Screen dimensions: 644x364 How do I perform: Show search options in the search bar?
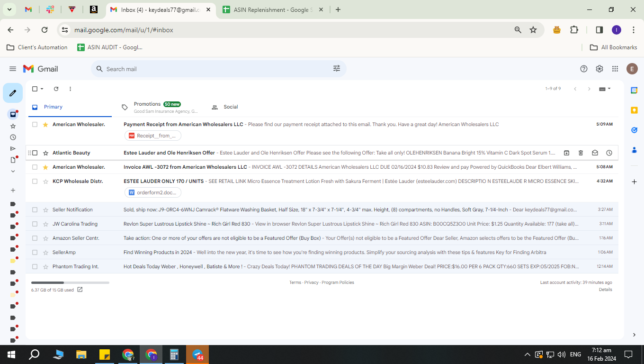(337, 69)
